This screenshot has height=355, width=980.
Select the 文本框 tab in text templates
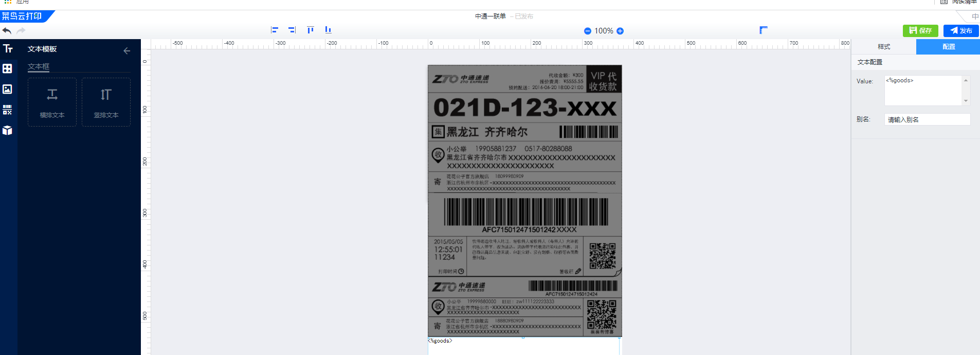click(x=39, y=67)
